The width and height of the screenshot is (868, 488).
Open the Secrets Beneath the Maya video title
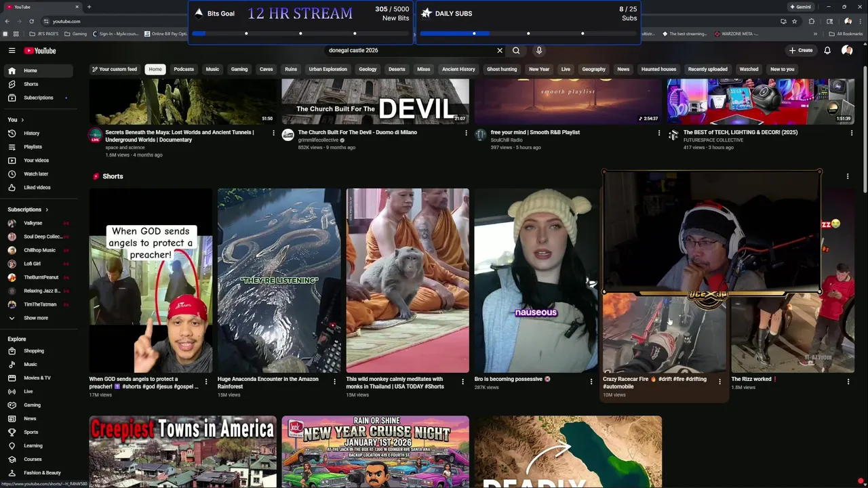(x=180, y=136)
